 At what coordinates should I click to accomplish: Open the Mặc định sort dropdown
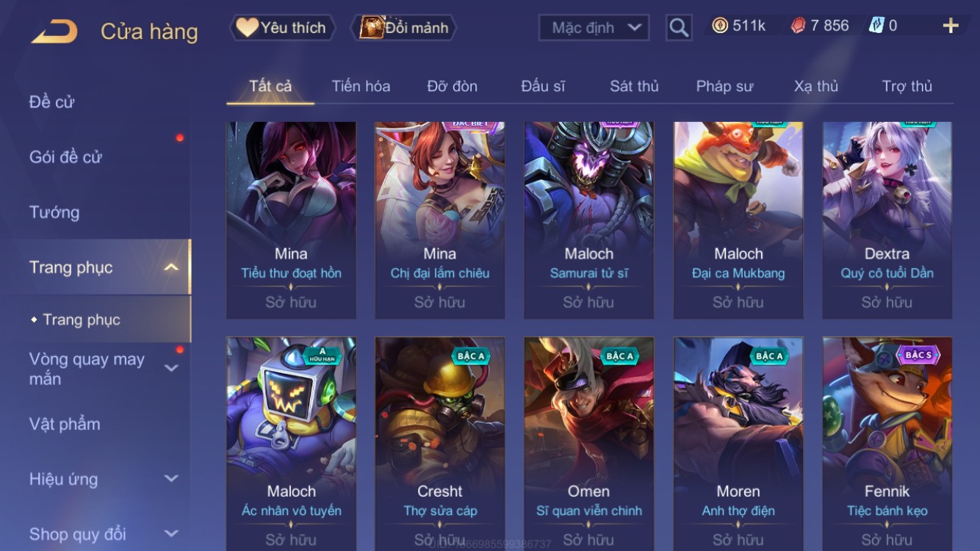point(594,28)
